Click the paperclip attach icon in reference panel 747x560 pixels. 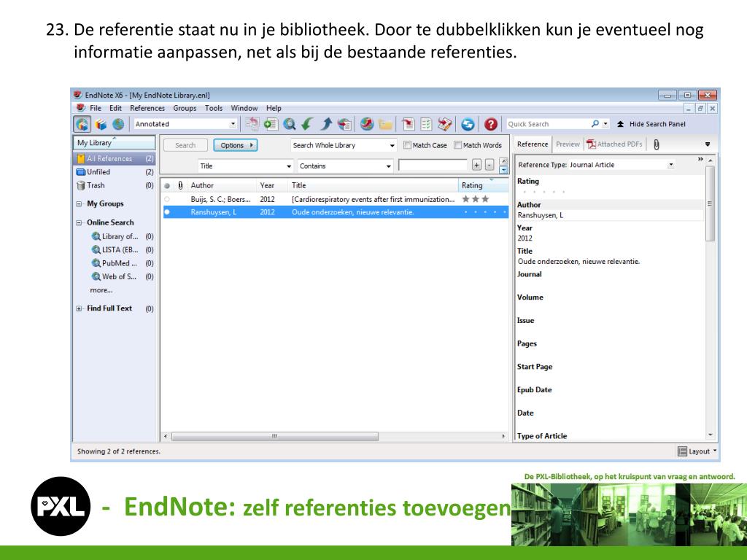pyautogui.click(x=657, y=145)
